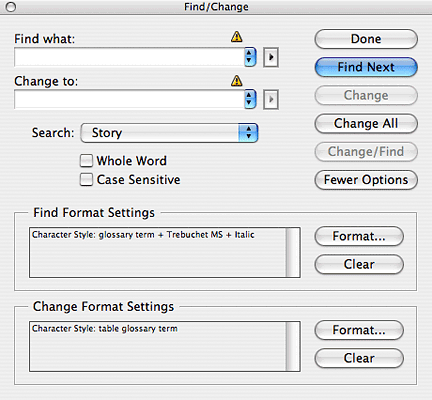Open special characters arrow beside Find what

click(x=271, y=57)
